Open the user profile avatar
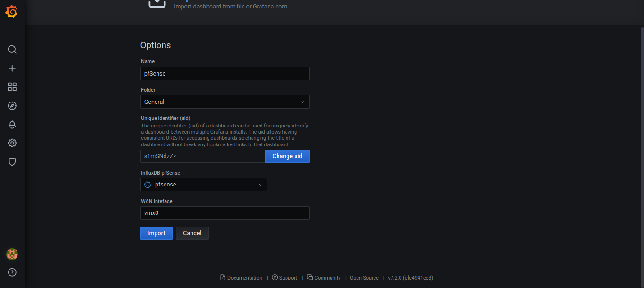Viewport: 644px width, 288px height. (12, 254)
